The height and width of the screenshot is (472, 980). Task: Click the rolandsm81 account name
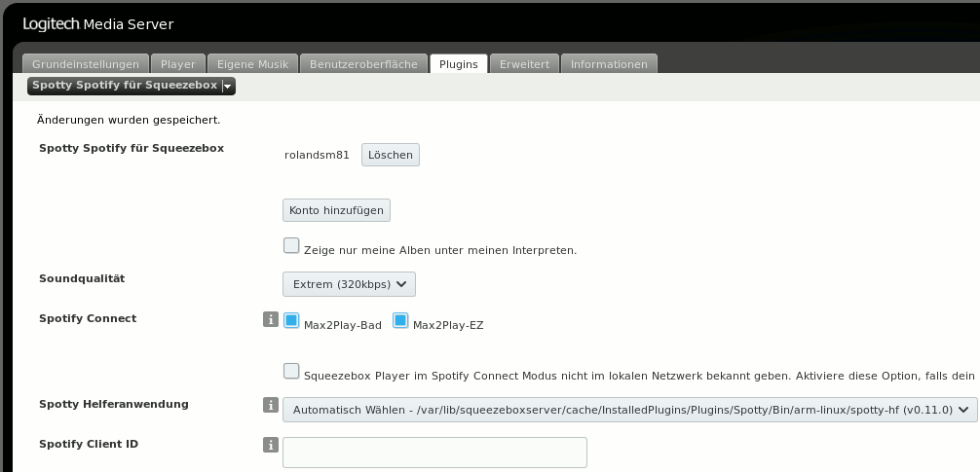pyautogui.click(x=317, y=155)
